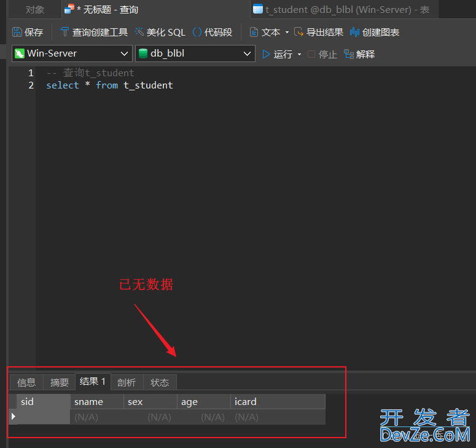Click the comment line 查询t_student

pos(90,73)
